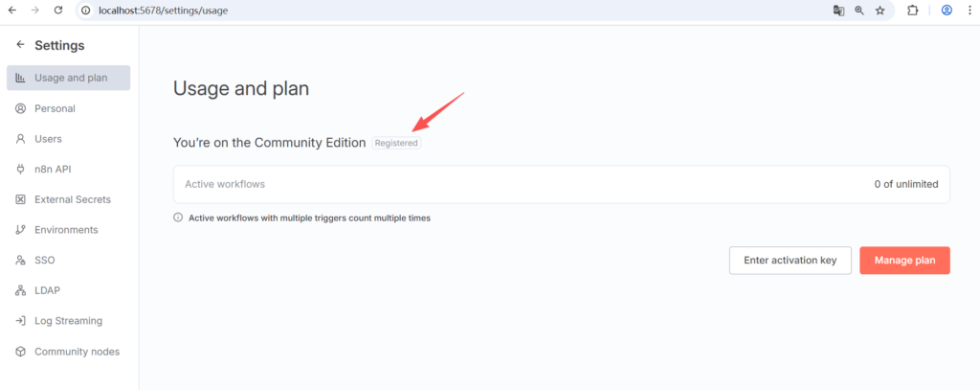Screen dimensions: 980x390
Task: Open the browser extensions puzzle icon
Action: (912, 11)
